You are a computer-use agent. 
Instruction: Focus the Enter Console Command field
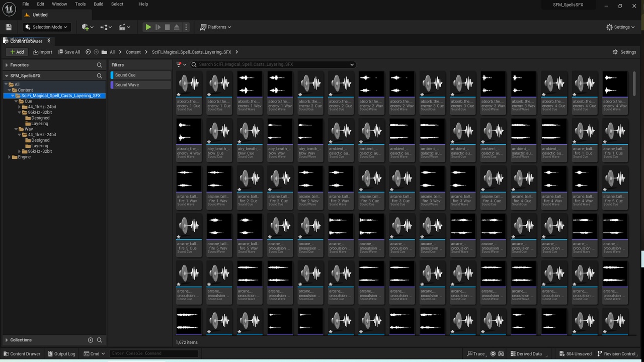coord(154,353)
